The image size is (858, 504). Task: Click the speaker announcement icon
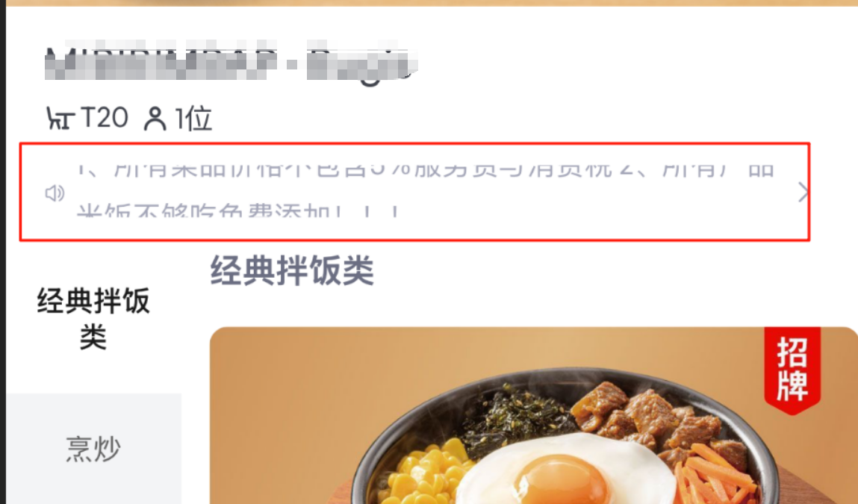pos(55,193)
